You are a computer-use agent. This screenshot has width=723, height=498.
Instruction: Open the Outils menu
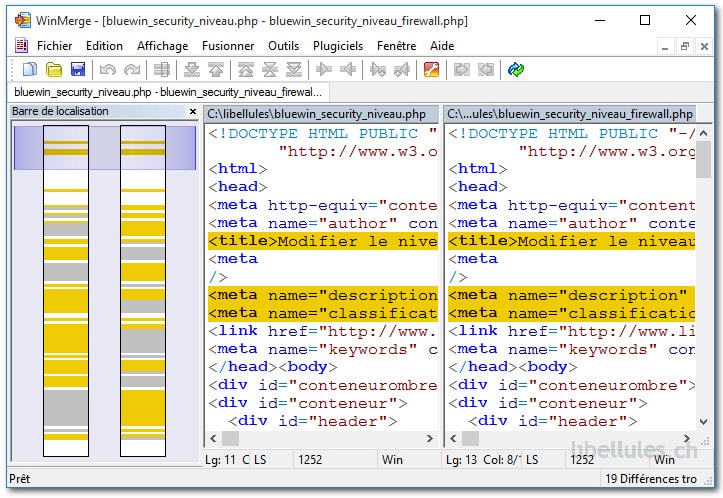[284, 46]
